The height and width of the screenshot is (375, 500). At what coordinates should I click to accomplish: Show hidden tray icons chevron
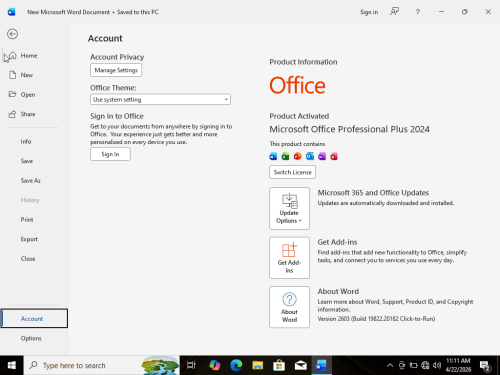tap(390, 365)
